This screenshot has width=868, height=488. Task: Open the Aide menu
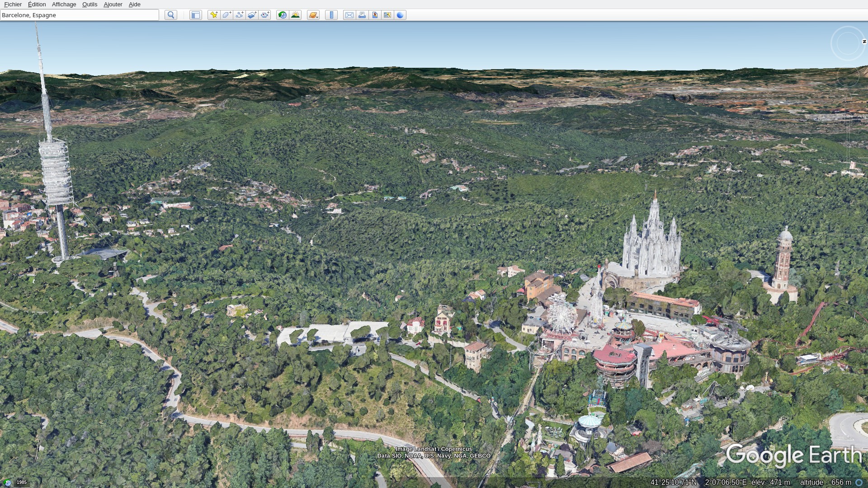click(134, 4)
